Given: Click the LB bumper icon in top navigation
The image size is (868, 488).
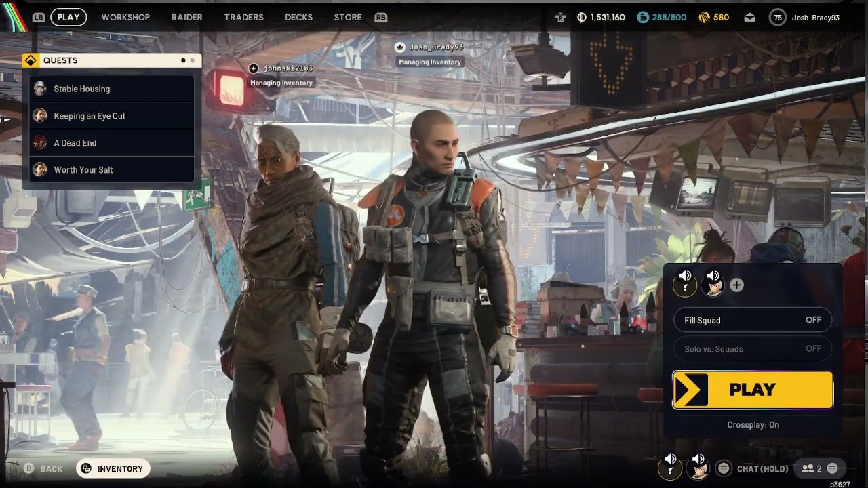Looking at the screenshot, I should pos(39,18).
